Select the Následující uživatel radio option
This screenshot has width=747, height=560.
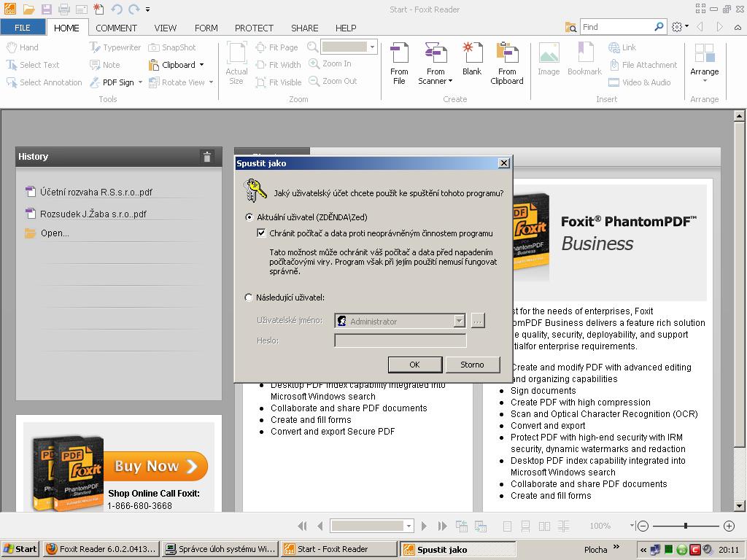coord(249,297)
